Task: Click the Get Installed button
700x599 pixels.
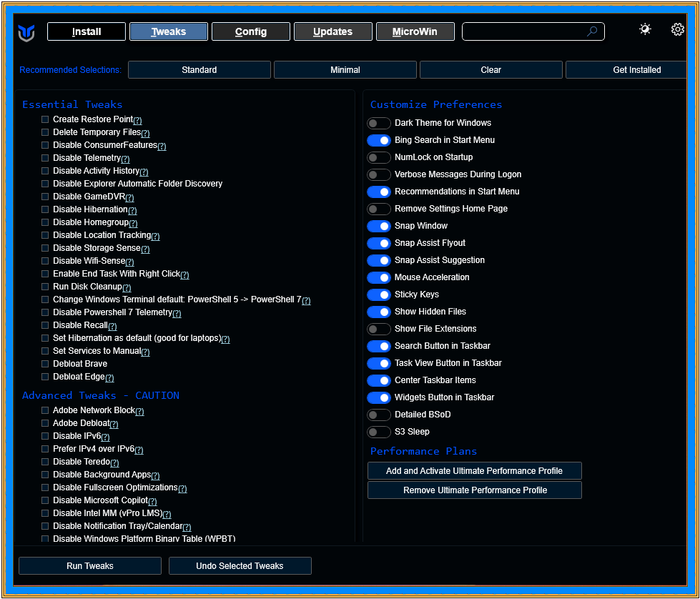Action: [x=626, y=70]
